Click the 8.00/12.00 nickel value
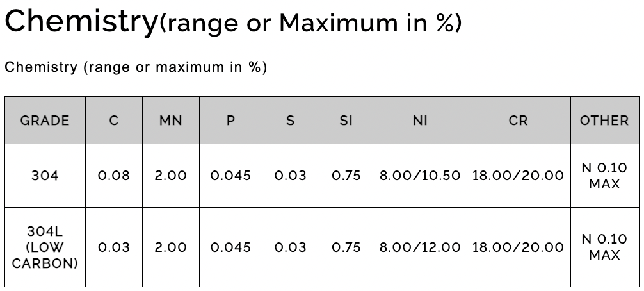644x291 pixels. (420, 247)
